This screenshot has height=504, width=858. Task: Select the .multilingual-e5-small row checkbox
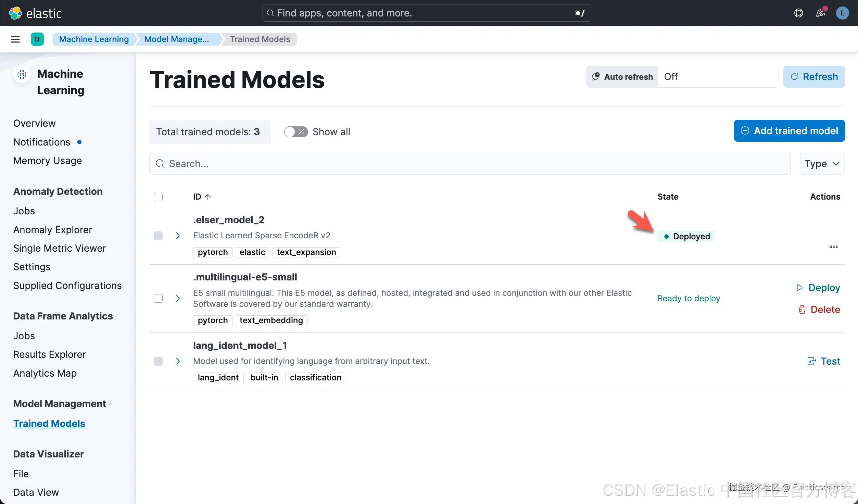[x=158, y=298]
